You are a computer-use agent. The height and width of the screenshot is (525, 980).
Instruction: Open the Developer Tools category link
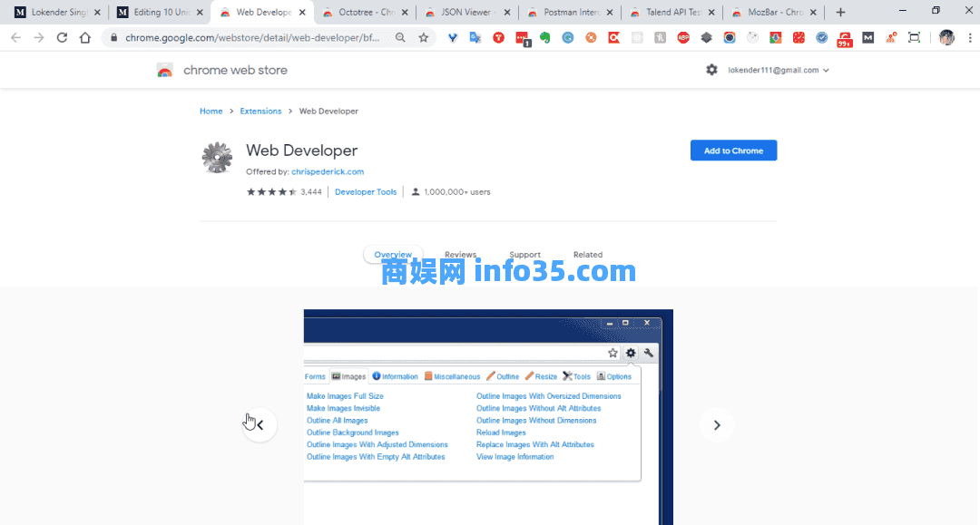[x=366, y=191]
